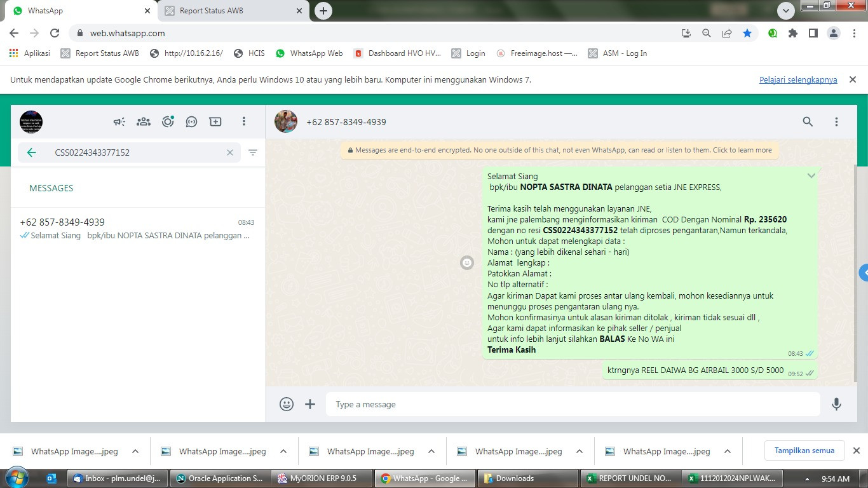Open the zoom magnifier icon in address bar
The image size is (868, 488).
(x=707, y=33)
